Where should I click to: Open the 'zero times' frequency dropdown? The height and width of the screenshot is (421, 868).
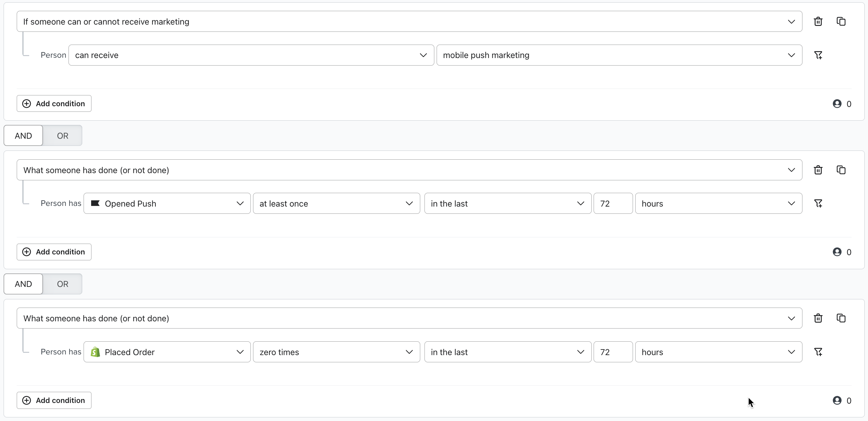[x=336, y=352]
